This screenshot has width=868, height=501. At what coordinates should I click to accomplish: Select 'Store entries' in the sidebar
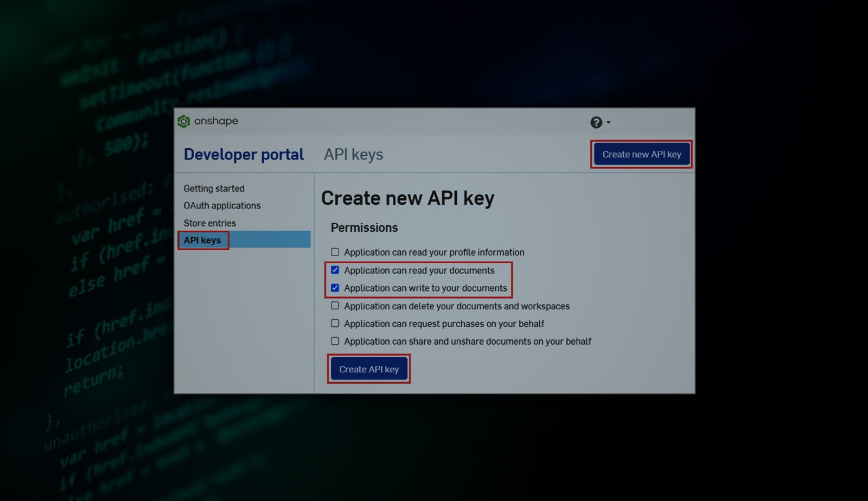point(210,223)
